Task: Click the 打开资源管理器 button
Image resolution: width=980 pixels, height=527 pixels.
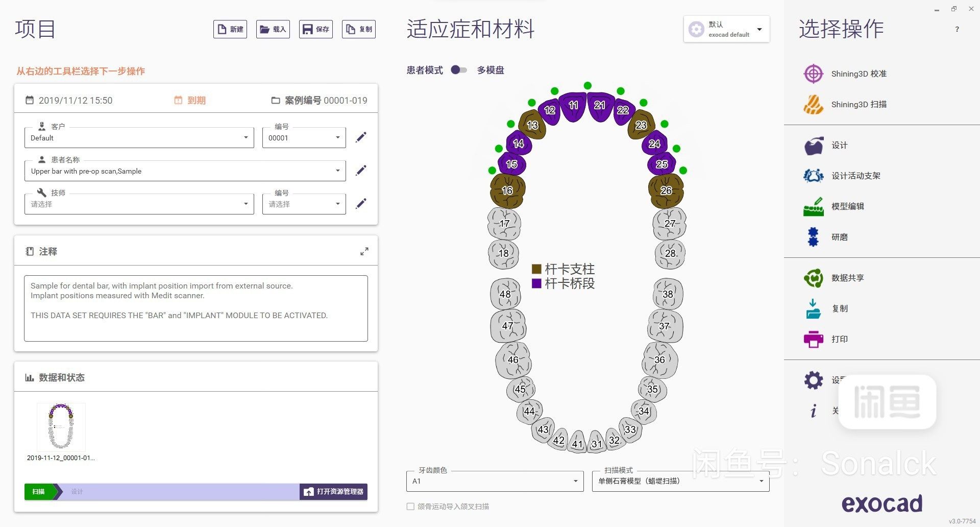Action: coord(334,492)
